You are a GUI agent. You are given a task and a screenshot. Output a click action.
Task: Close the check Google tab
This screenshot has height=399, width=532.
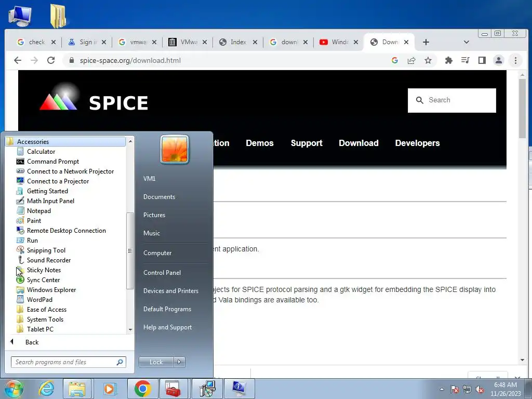pos(54,42)
